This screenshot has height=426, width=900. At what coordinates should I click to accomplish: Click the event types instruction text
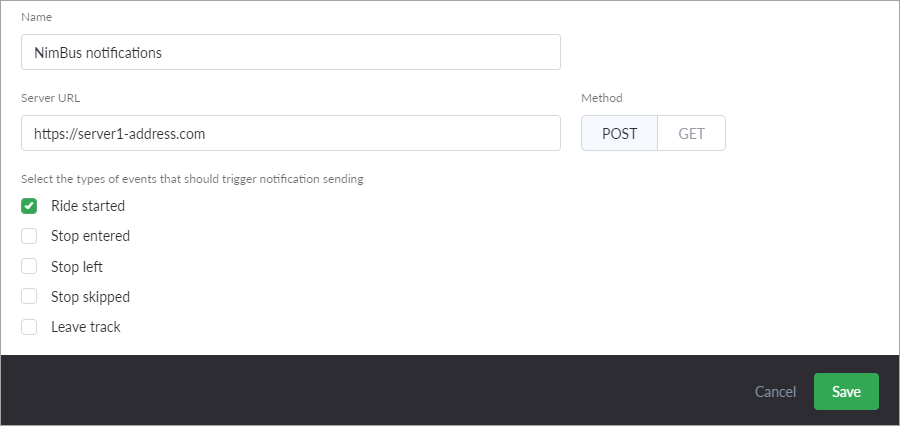[x=192, y=179]
